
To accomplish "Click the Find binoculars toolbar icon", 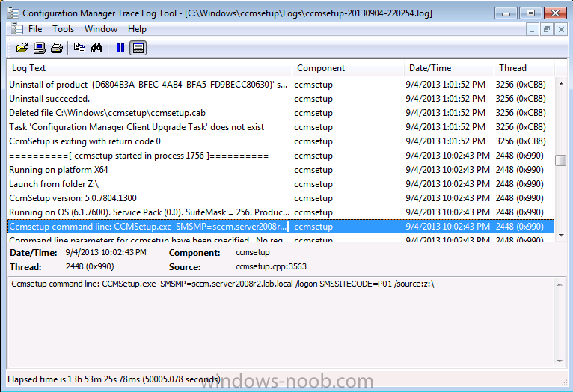I will (96, 48).
